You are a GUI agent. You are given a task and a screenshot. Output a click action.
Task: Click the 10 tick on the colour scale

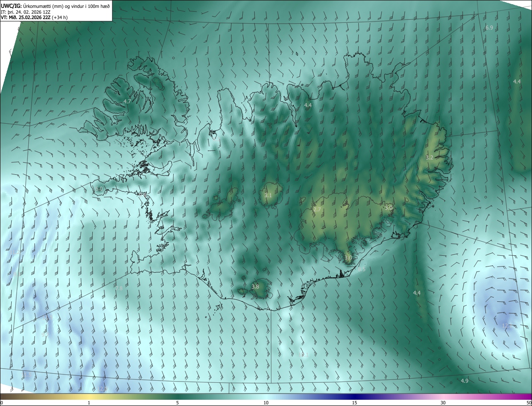(266, 403)
